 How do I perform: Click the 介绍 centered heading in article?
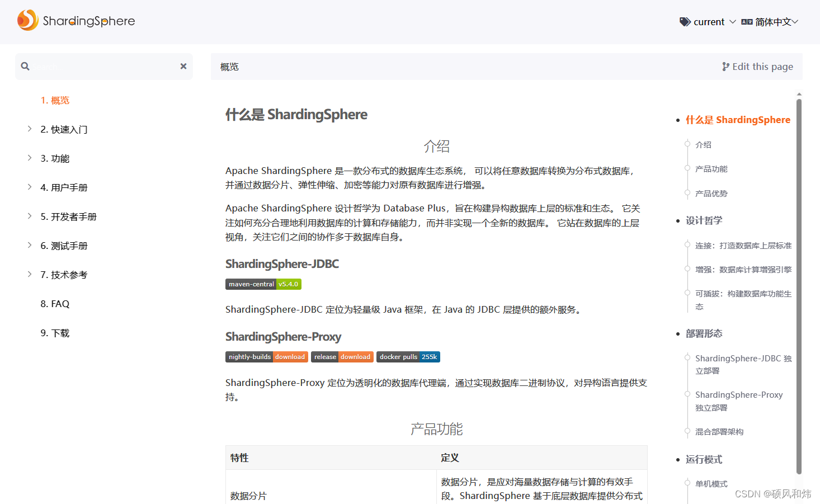click(436, 147)
